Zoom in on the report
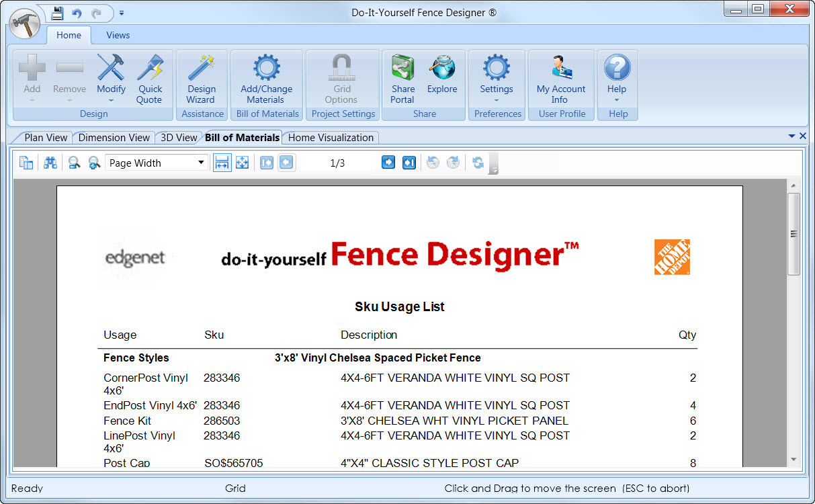This screenshot has height=504, width=815. [x=95, y=163]
